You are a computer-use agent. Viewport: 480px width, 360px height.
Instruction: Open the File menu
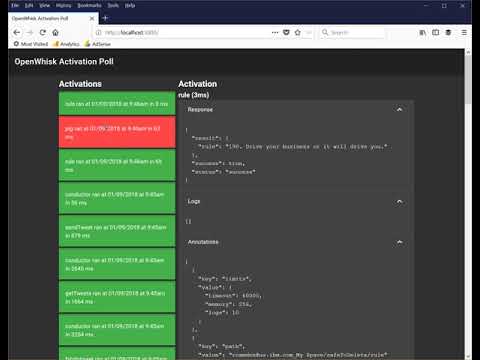(x=15, y=5)
